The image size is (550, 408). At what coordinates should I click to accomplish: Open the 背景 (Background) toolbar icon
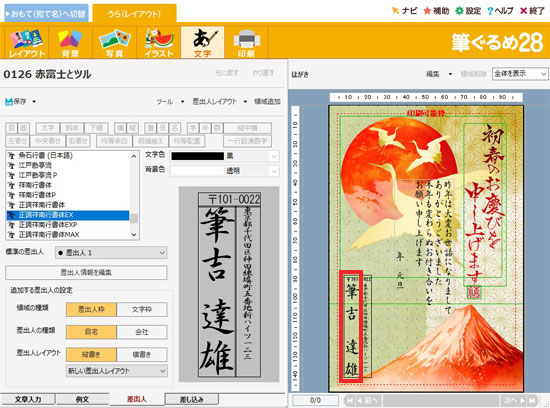70,43
